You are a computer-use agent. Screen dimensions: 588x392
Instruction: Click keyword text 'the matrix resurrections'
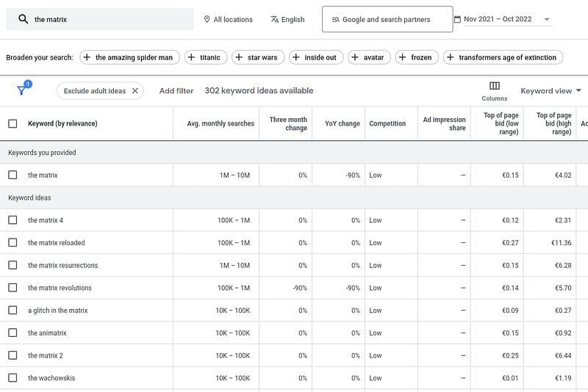point(62,265)
